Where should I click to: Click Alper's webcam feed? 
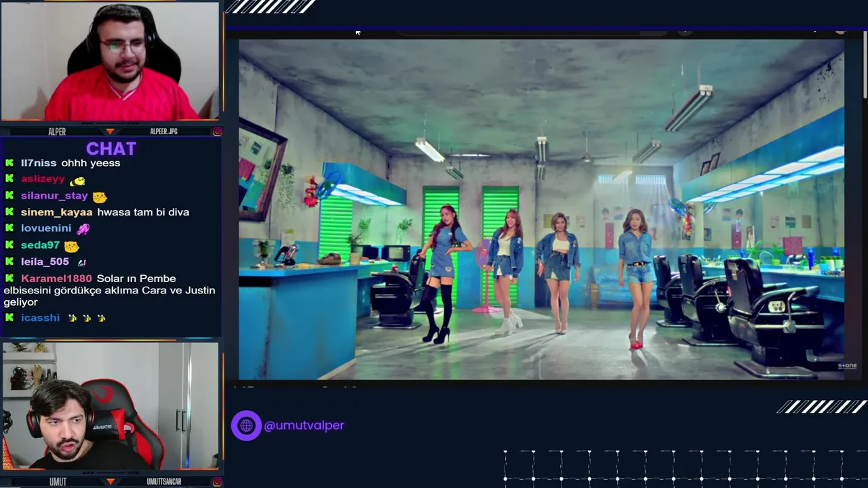tap(110, 61)
